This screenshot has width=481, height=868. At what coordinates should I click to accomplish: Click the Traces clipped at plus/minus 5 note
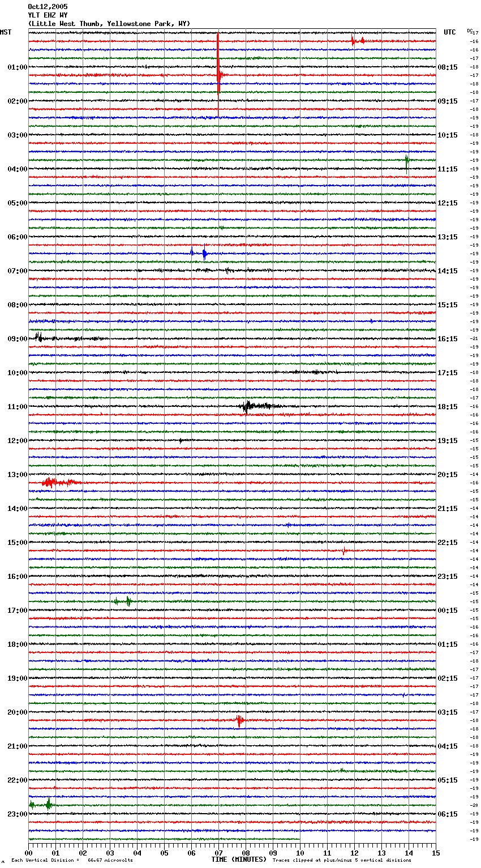coord(342,860)
